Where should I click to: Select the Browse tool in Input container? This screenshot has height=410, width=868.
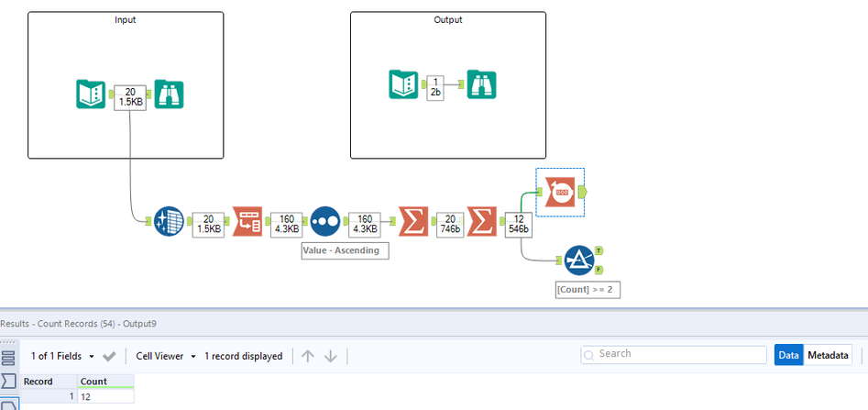coord(170,94)
